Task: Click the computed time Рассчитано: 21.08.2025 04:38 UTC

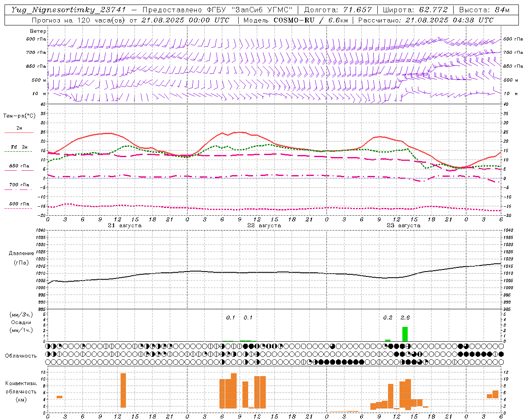Action: coord(426,20)
